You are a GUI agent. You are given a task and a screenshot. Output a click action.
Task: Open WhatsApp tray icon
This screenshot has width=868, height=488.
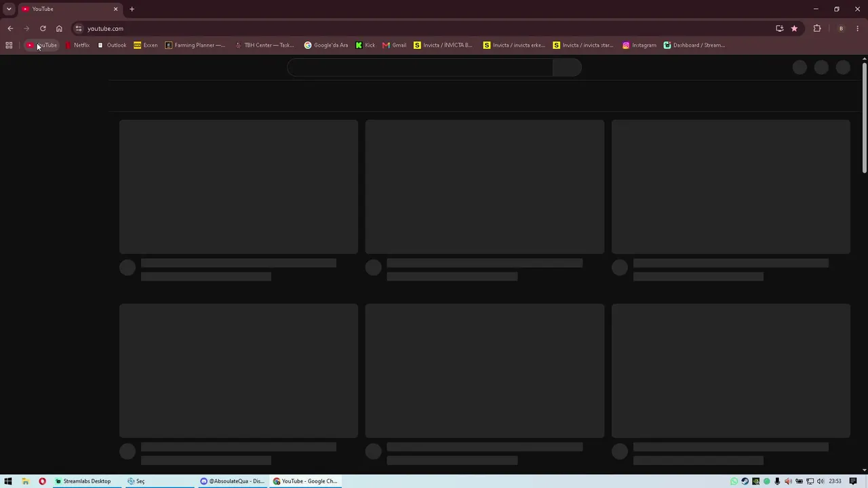tap(734, 481)
